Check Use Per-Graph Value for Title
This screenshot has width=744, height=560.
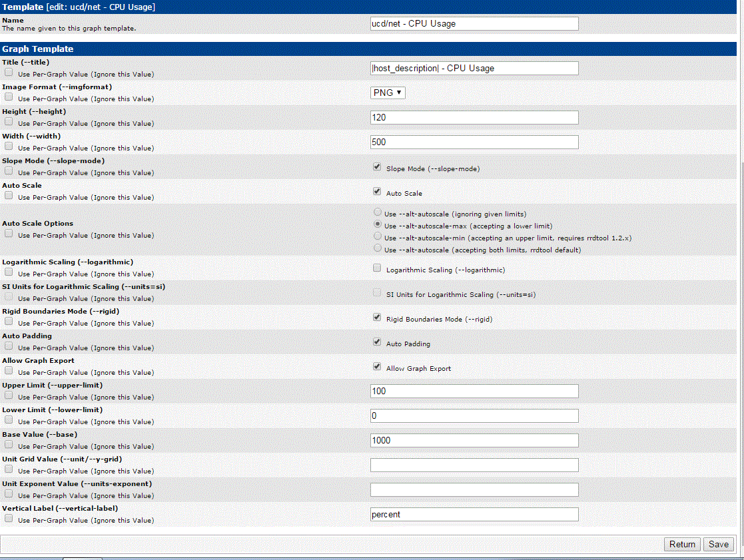(x=9, y=73)
